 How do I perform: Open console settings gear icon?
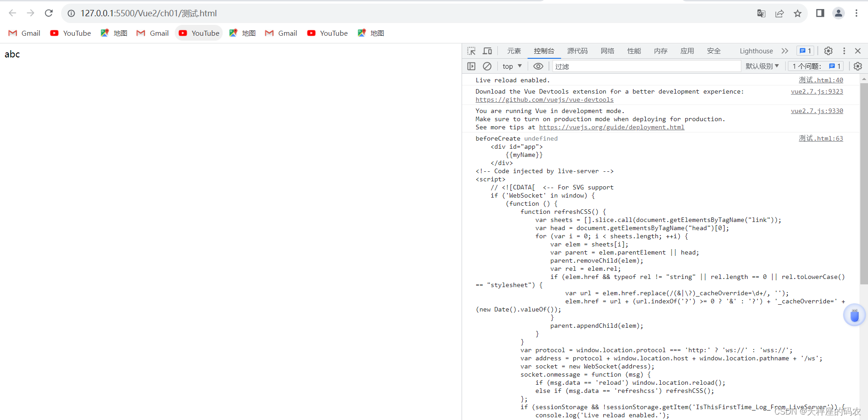(x=858, y=66)
